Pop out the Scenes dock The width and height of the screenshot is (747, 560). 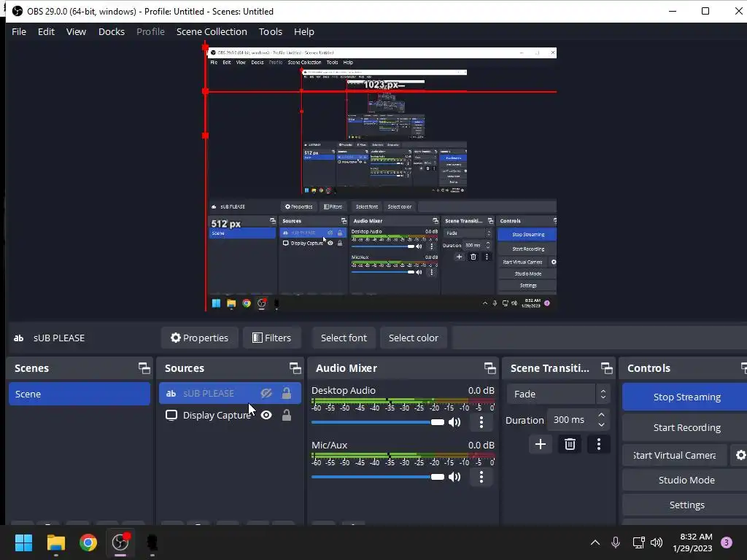click(144, 368)
